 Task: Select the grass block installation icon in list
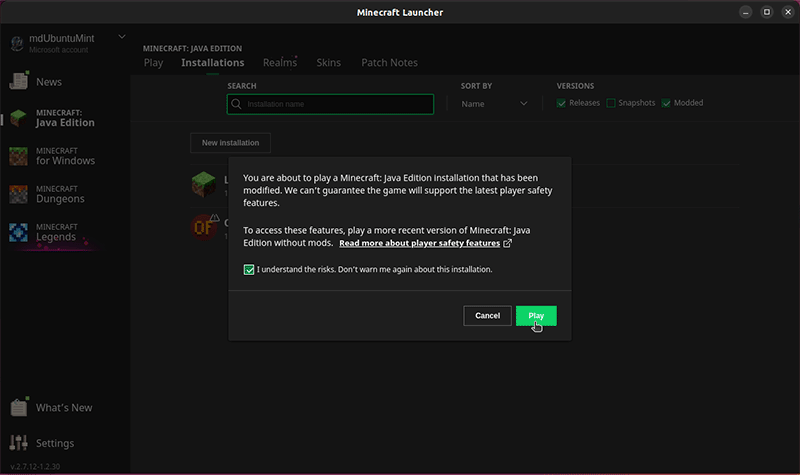[x=204, y=185]
